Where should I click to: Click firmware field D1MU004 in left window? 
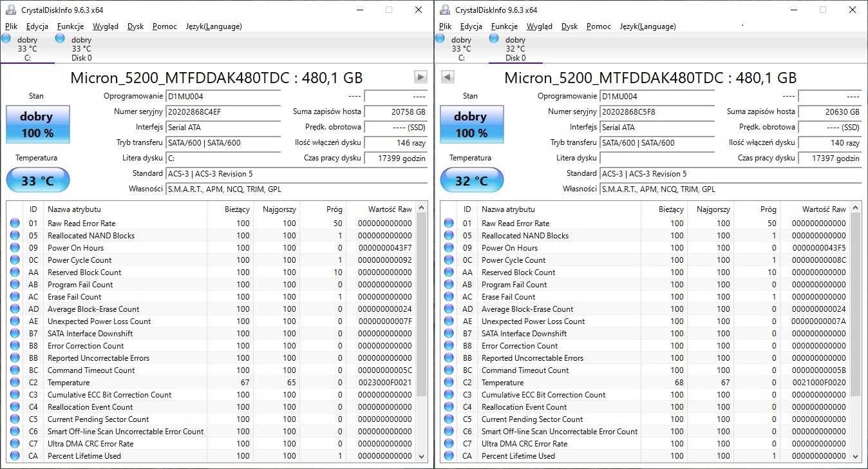(x=223, y=96)
